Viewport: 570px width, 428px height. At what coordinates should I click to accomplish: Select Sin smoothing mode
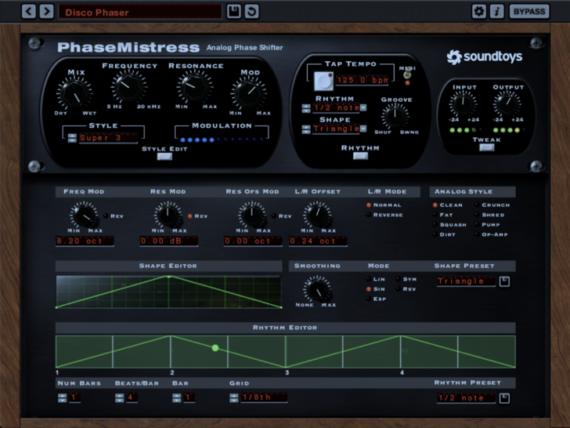tap(376, 289)
